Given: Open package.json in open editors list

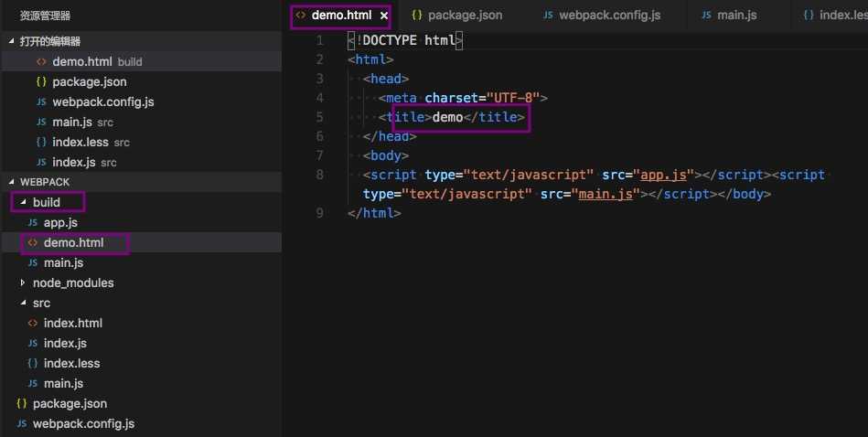Looking at the screenshot, I should (141, 82).
